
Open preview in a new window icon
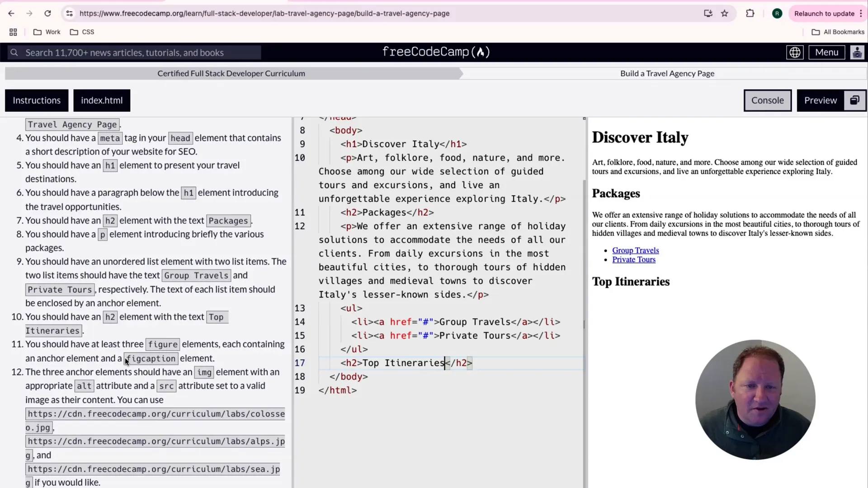[854, 100]
